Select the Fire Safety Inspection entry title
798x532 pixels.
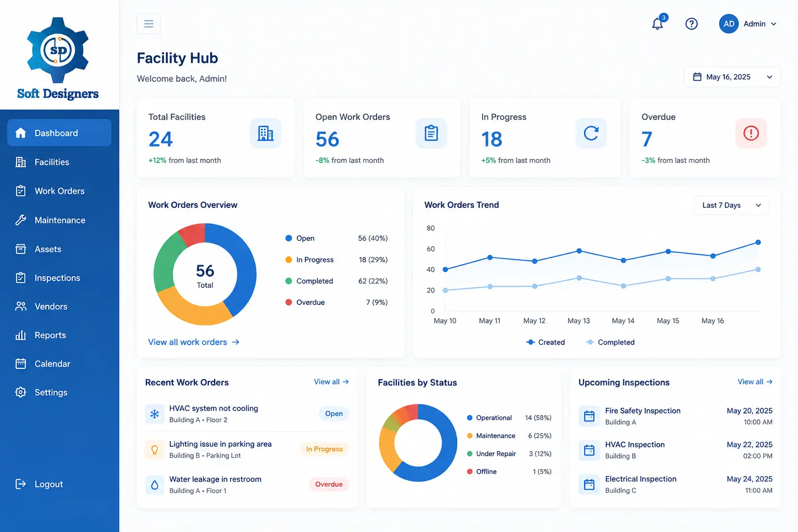643,411
